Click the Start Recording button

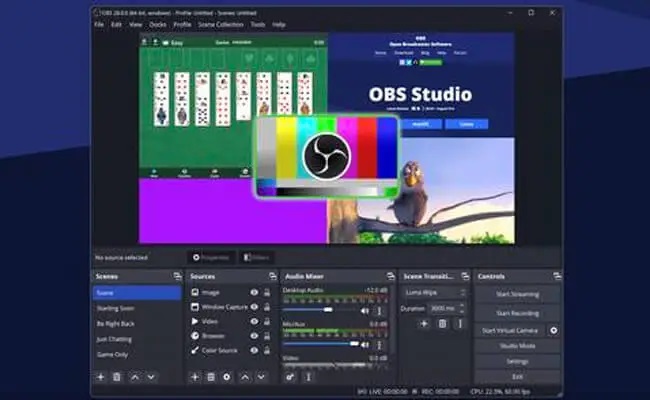coord(517,313)
